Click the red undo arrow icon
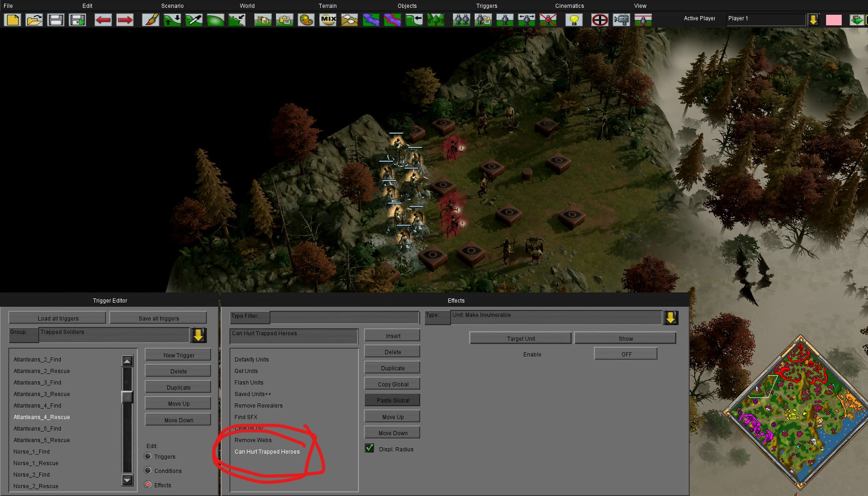 point(103,20)
